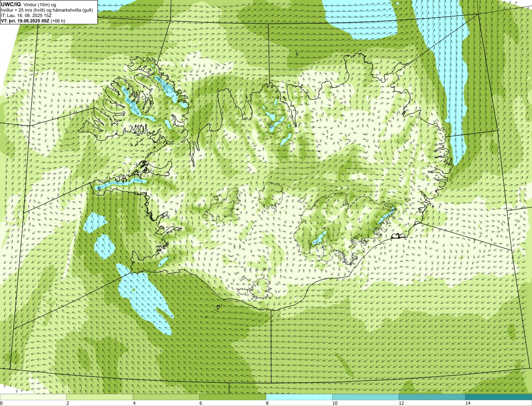Click the 'IT: Lau. 16. 08. 2025 15Z' line
This screenshot has width=532, height=406.
click(x=27, y=15)
